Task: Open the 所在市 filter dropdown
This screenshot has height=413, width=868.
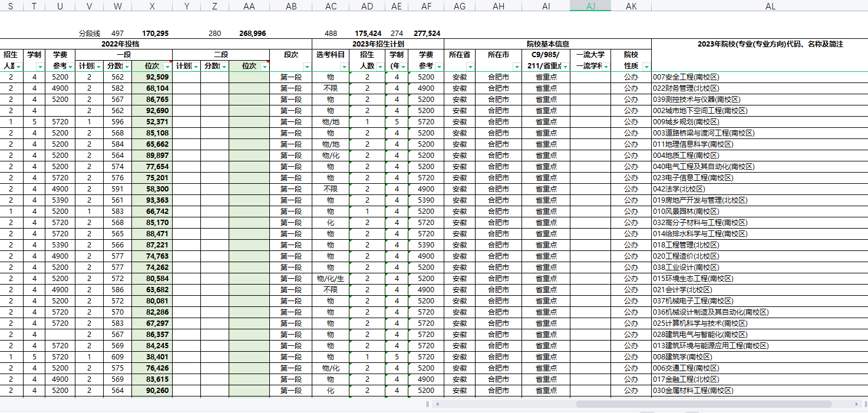Action: [x=516, y=67]
